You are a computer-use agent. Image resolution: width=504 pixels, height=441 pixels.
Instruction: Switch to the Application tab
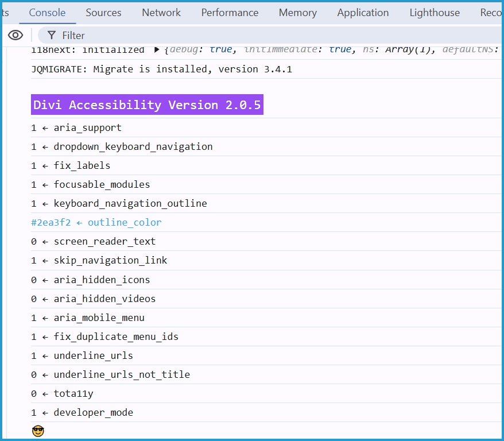[363, 13]
